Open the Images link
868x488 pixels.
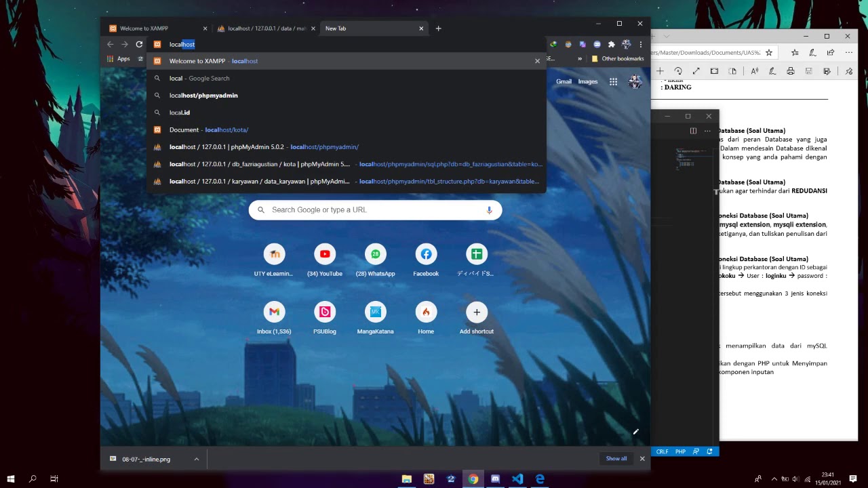coord(588,81)
